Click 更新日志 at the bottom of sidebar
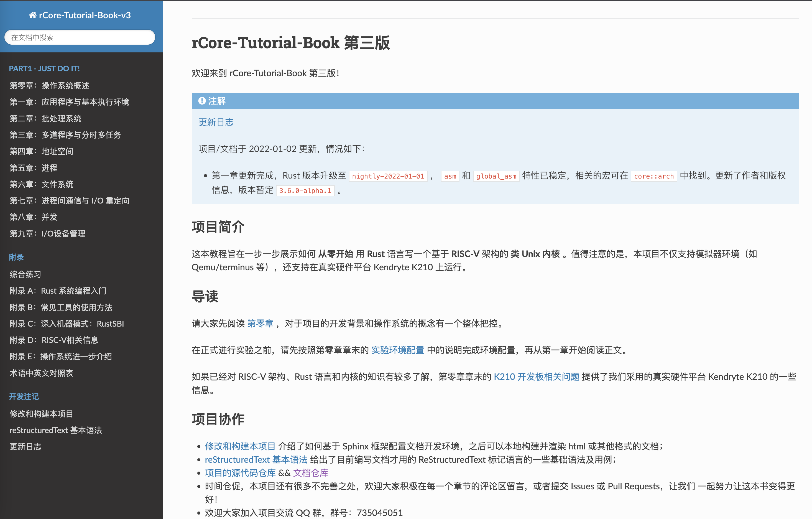 [x=25, y=446]
